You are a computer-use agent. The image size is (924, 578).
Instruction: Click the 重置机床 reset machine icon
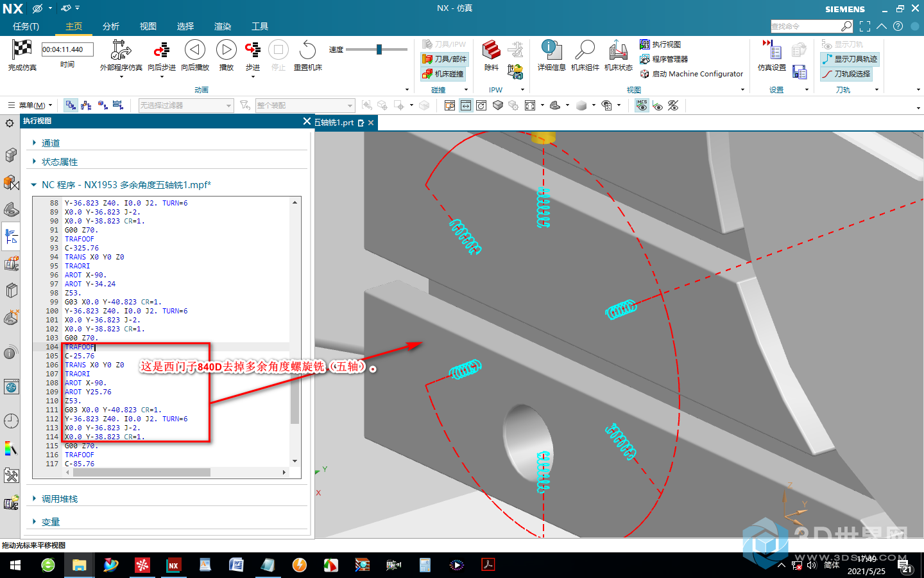(308, 49)
